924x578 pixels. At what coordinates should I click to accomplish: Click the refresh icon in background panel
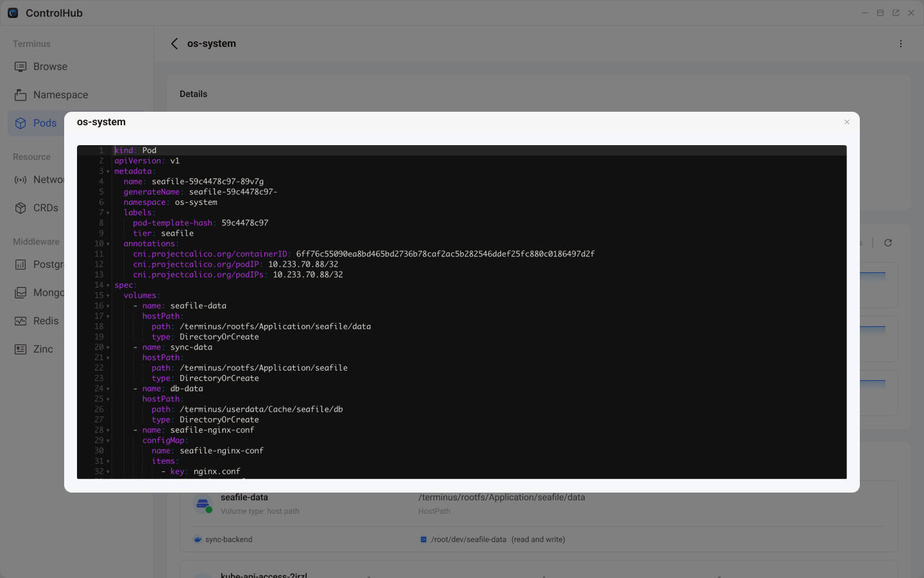(x=888, y=243)
